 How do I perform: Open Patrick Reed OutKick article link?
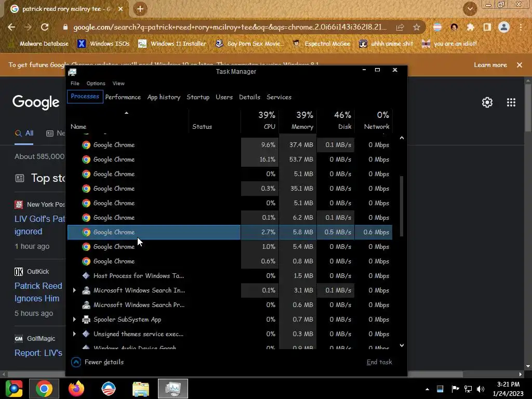(38, 292)
